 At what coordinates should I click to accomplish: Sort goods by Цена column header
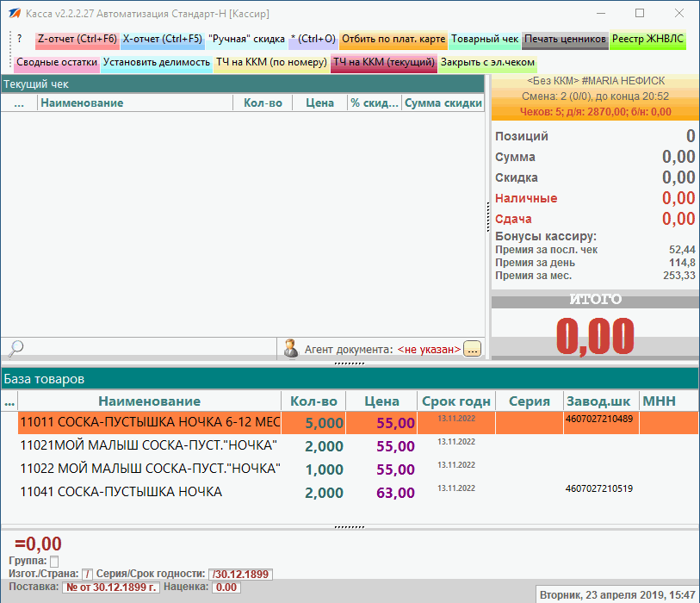tap(381, 401)
